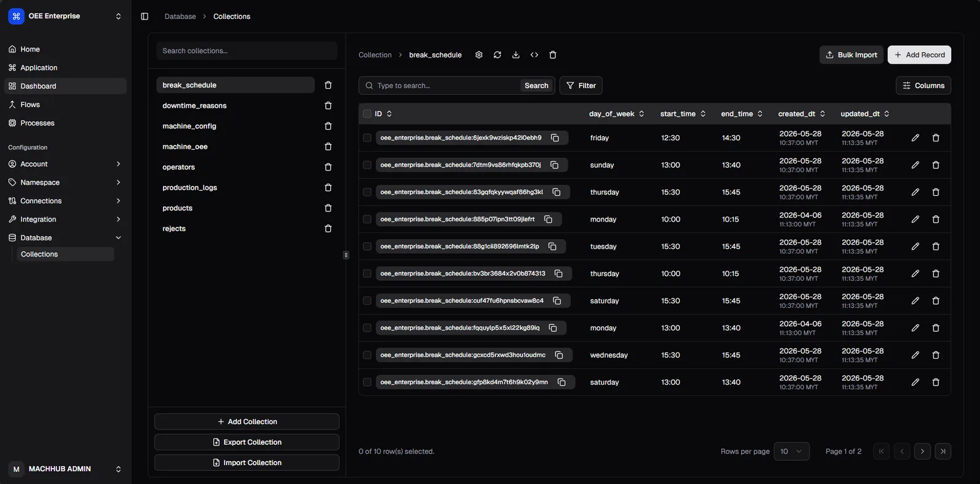Sort by day_of_week column

[x=617, y=114]
